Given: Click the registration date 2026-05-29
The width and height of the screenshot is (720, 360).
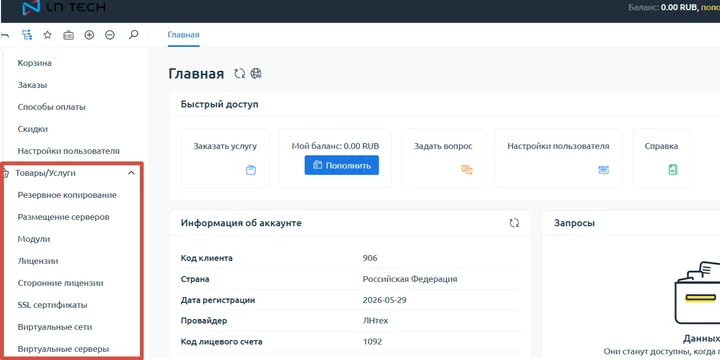Looking at the screenshot, I should point(384,300).
